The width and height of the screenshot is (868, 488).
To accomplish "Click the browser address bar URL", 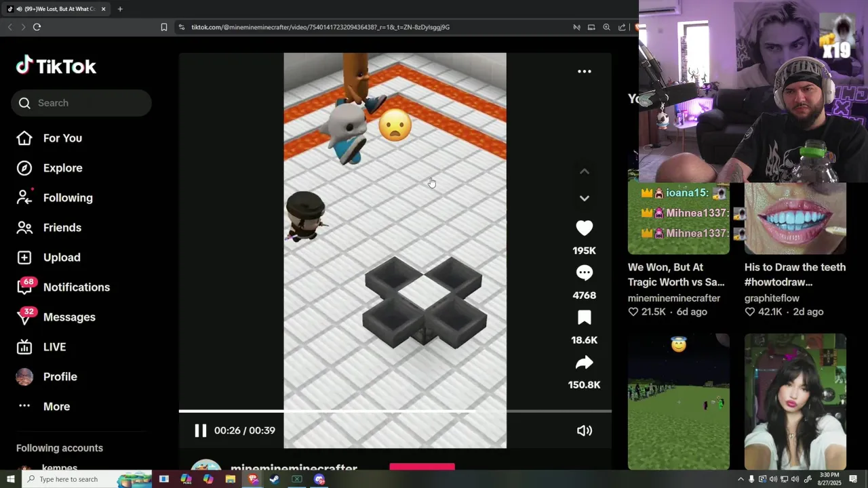I will (x=320, y=27).
